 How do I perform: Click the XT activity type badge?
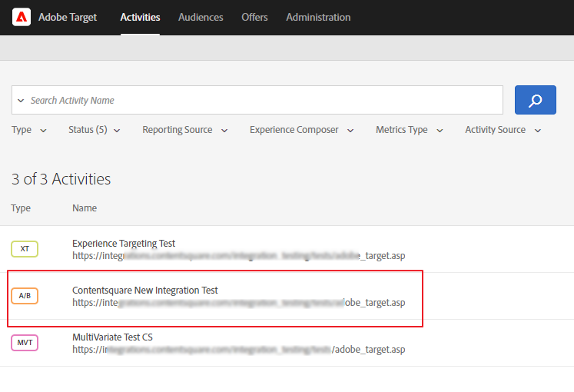25,249
